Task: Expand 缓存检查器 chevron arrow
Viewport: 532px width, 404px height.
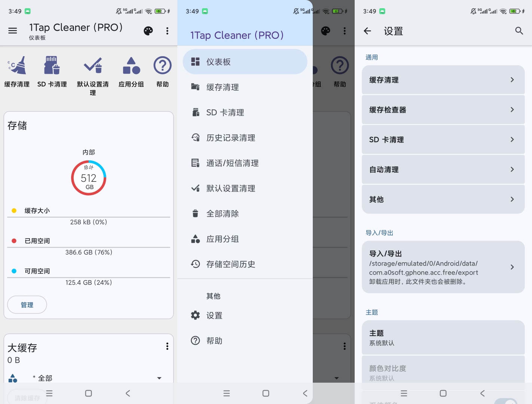Action: [x=512, y=110]
